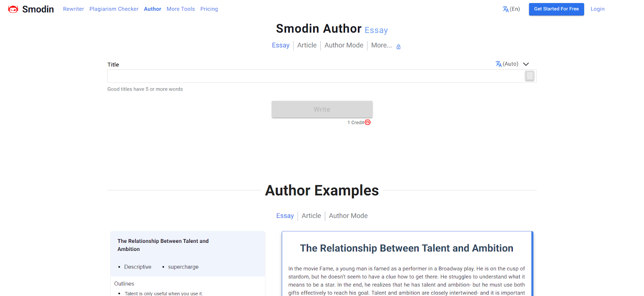Switch to the Article tab under Smodin Author
The height and width of the screenshot is (296, 644).
(x=307, y=46)
